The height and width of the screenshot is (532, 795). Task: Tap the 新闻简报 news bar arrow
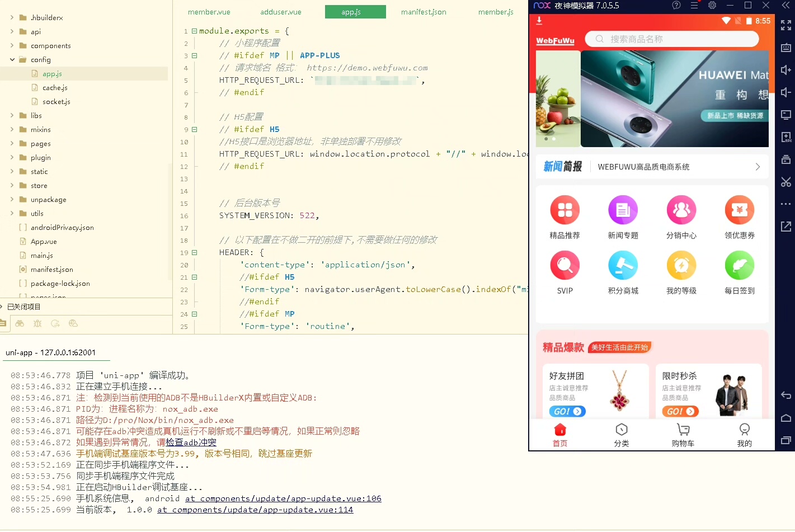tap(758, 167)
